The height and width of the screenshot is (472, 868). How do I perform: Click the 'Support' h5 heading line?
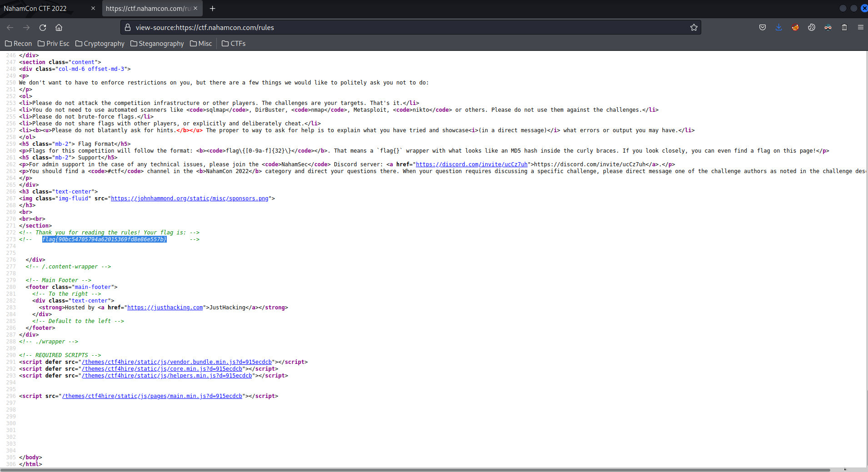tap(68, 158)
